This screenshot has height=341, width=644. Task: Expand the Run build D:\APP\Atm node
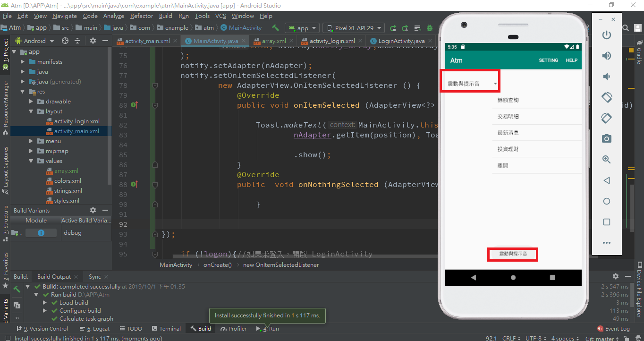pos(36,294)
